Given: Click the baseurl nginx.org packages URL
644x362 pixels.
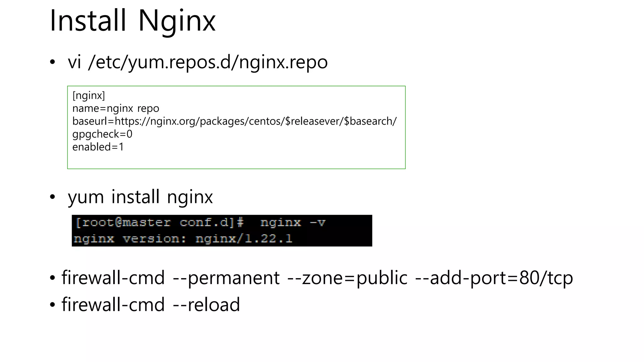Looking at the screenshot, I should click(235, 121).
